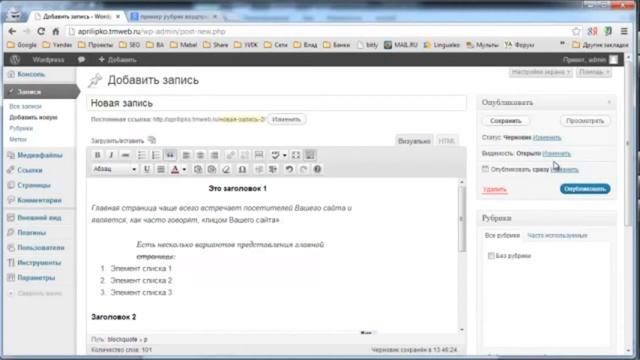Open text color dropdown arrow
The height and width of the screenshot is (360, 640).
click(184, 169)
